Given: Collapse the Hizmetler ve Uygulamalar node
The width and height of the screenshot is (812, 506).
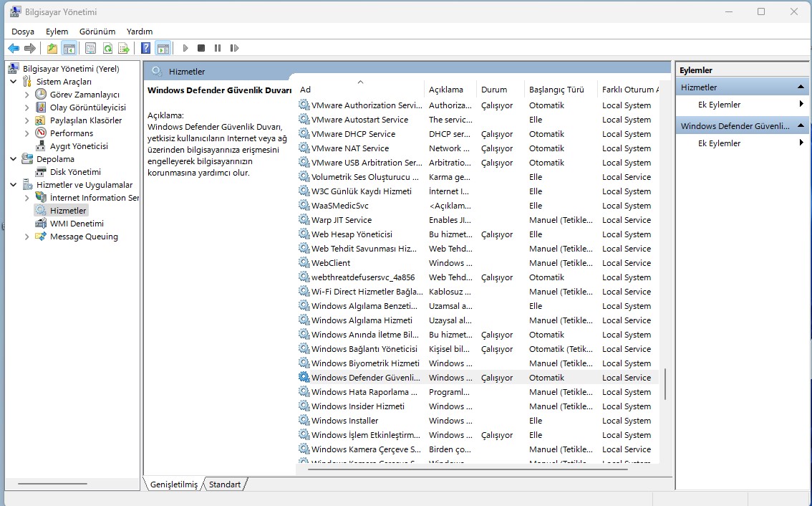Looking at the screenshot, I should click(14, 185).
